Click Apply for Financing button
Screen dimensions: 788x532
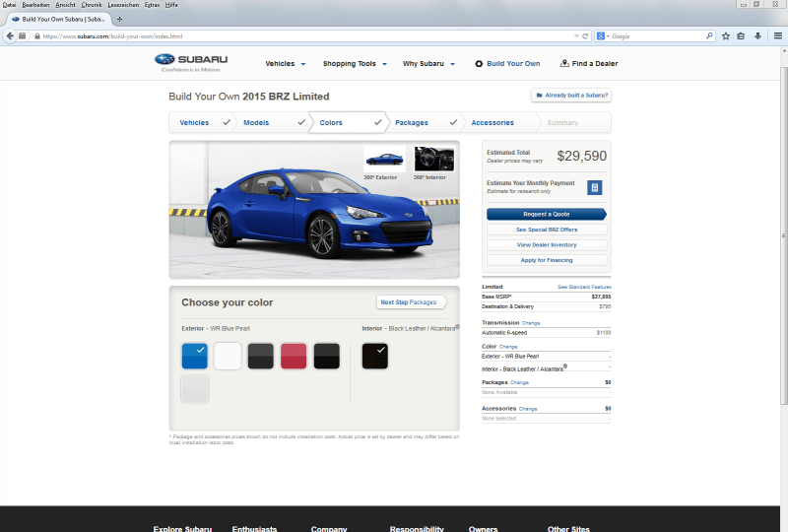pos(547,260)
